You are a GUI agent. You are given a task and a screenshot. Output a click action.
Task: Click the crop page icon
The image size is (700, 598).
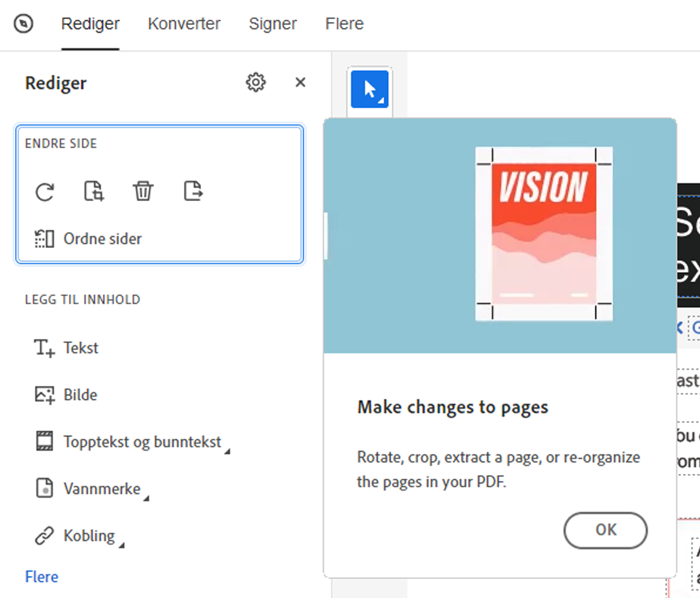click(94, 191)
